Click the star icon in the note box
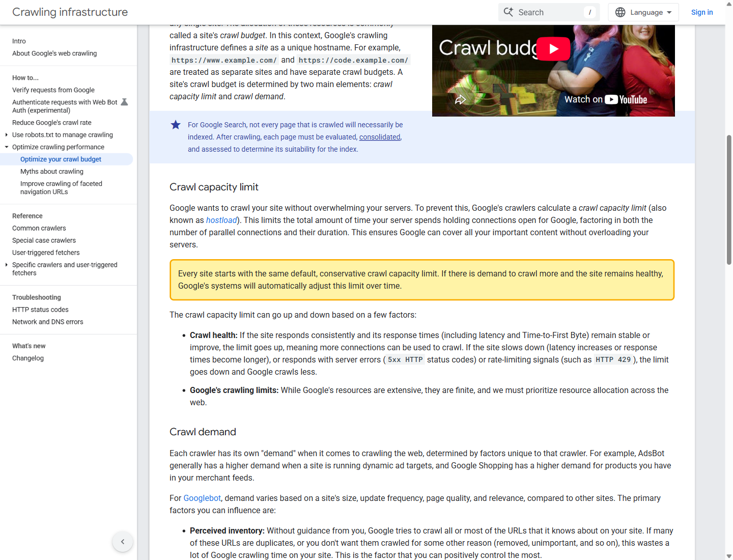 click(x=176, y=125)
